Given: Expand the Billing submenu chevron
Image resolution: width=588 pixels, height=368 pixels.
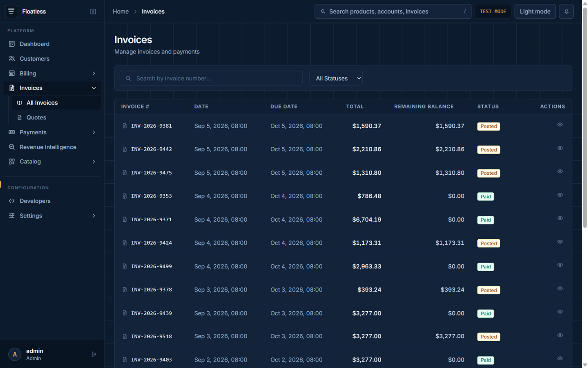Looking at the screenshot, I should pos(94,73).
